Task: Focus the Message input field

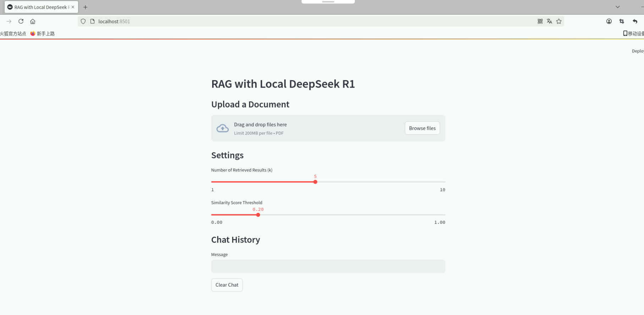Action: click(x=328, y=266)
